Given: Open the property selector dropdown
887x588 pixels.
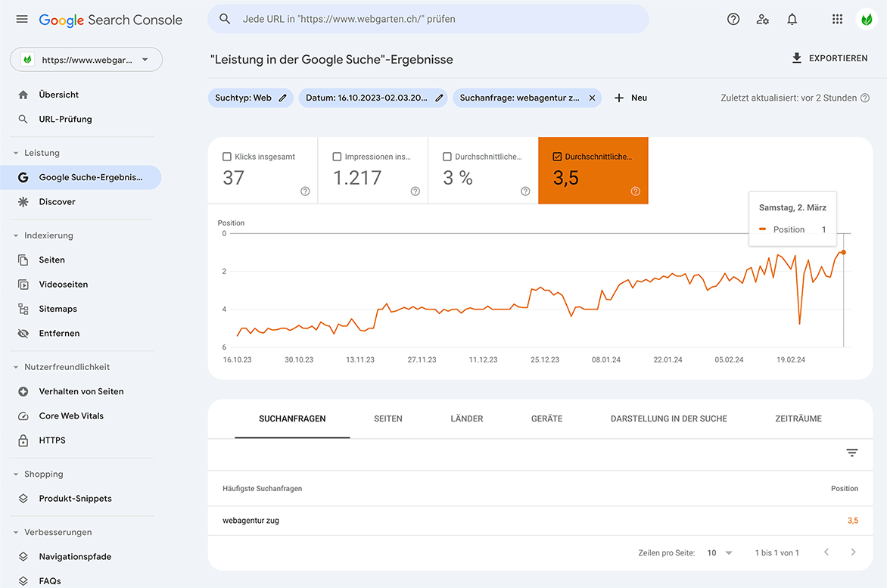Looking at the screenshot, I should click(86, 59).
